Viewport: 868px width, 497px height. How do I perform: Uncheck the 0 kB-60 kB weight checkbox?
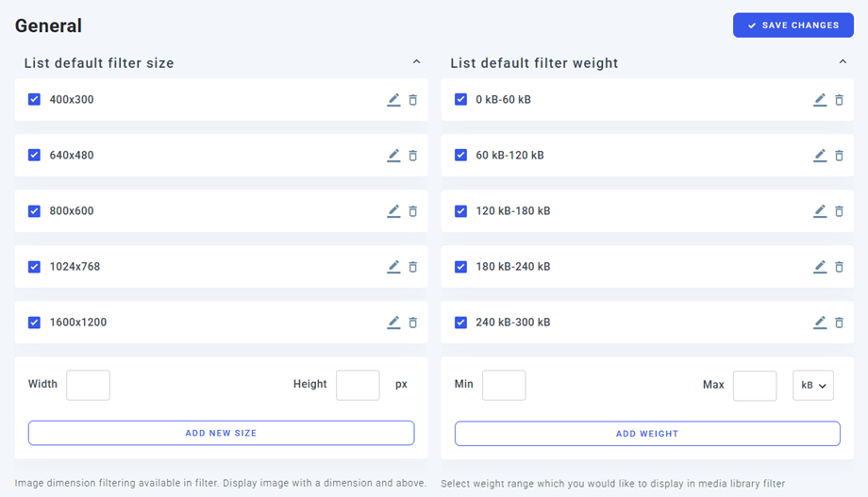pyautogui.click(x=460, y=99)
